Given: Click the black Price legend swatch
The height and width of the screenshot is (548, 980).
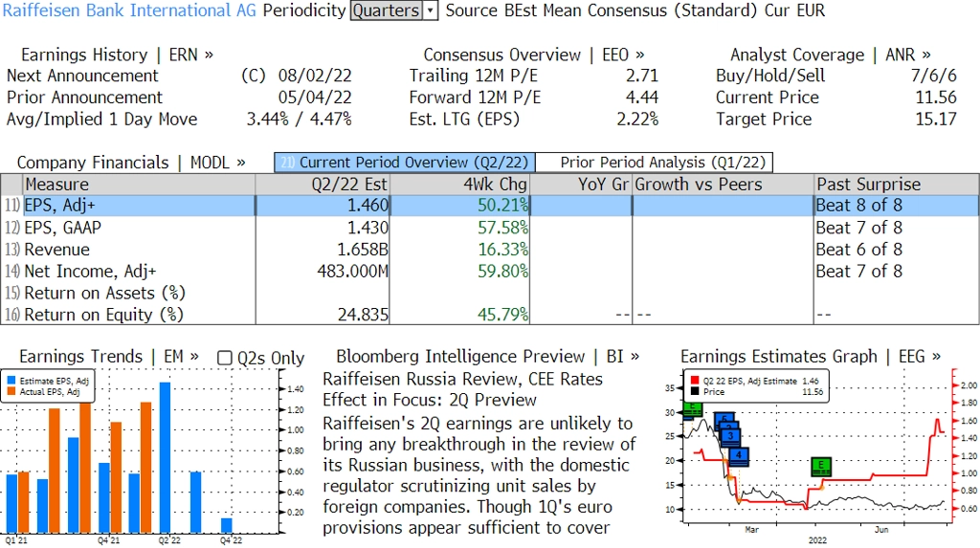Looking at the screenshot, I should 695,392.
